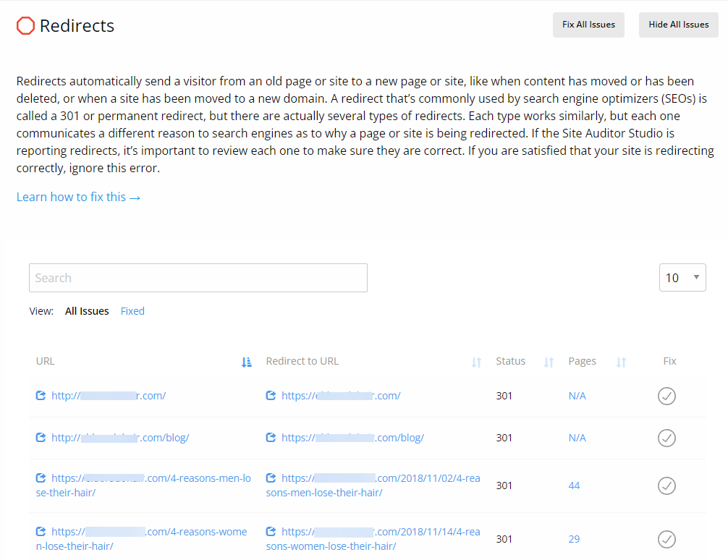Click the Fix column header
The width and height of the screenshot is (728, 560).
click(669, 361)
